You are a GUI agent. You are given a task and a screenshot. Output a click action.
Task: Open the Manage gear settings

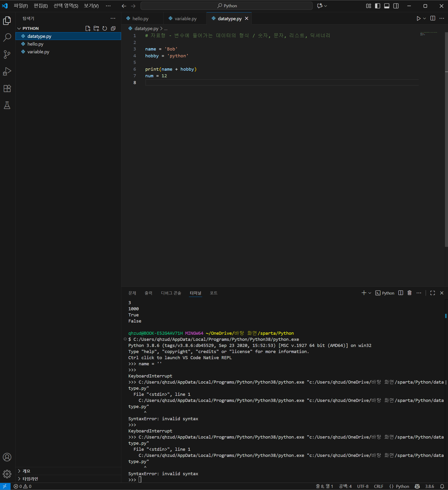pyautogui.click(x=7, y=474)
